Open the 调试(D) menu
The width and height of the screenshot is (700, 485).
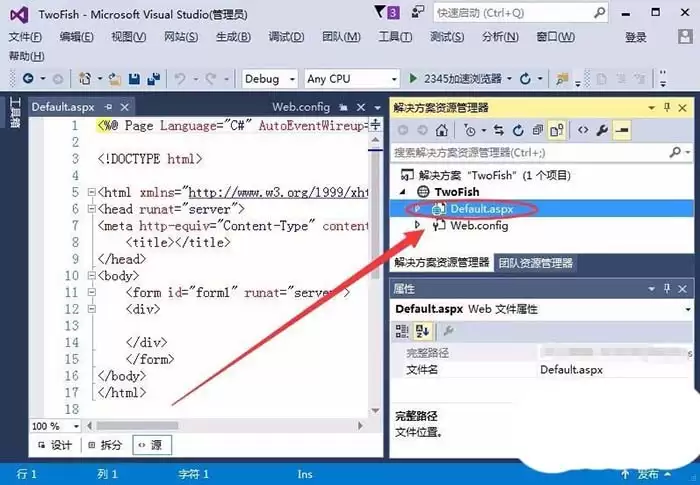[286, 37]
